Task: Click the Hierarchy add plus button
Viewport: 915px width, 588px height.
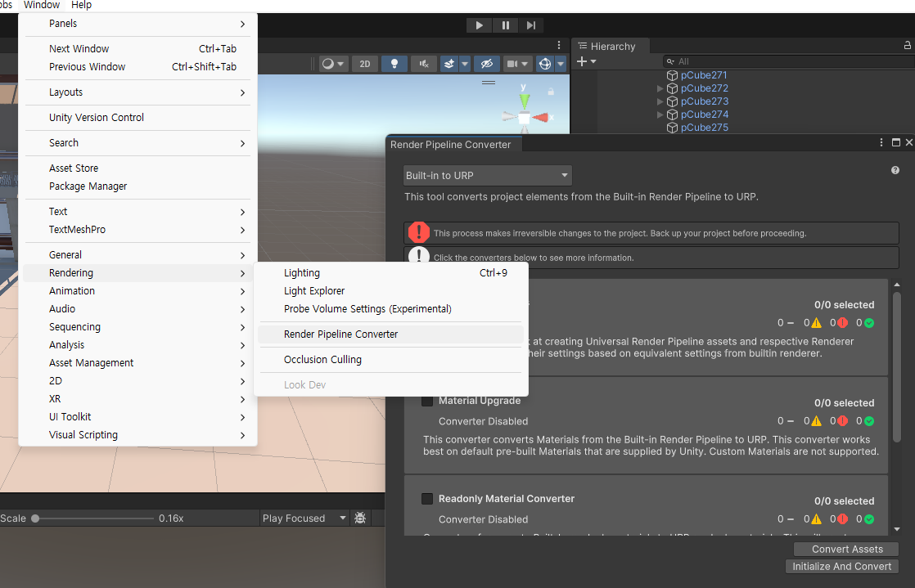Action: 582,61
